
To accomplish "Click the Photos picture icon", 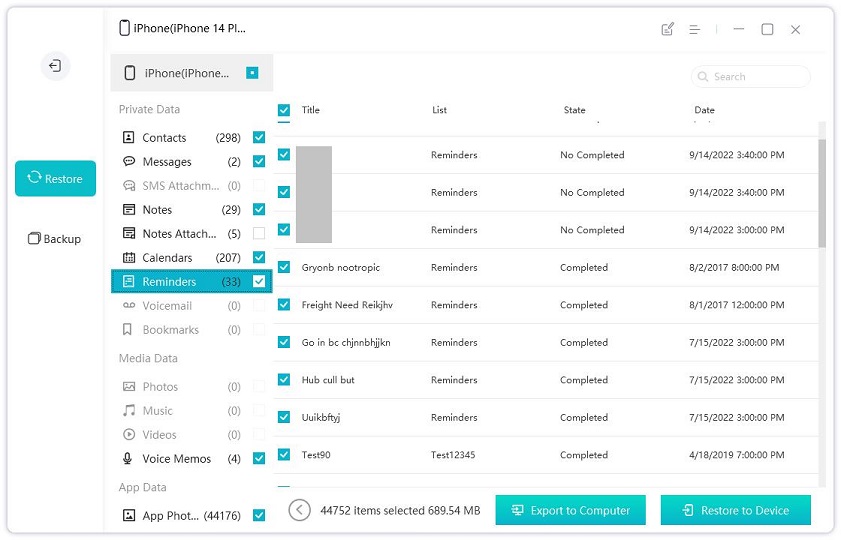I will pos(129,387).
